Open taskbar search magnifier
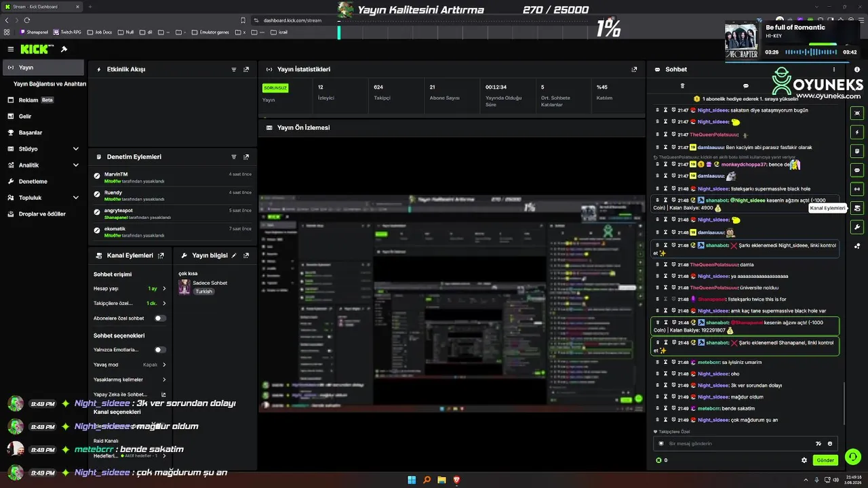 click(427, 481)
